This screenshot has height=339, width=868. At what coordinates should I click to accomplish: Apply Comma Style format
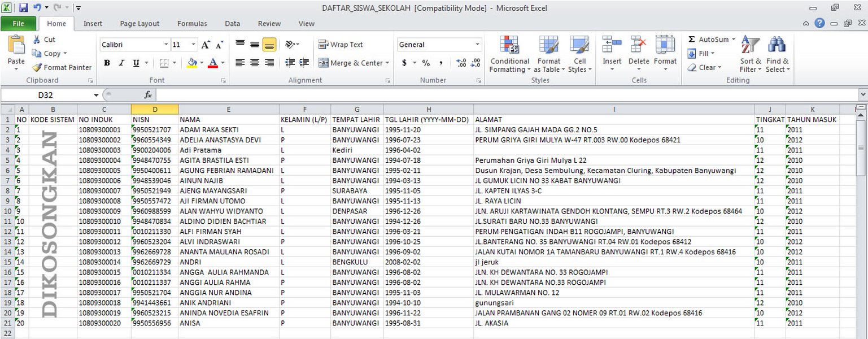point(440,63)
